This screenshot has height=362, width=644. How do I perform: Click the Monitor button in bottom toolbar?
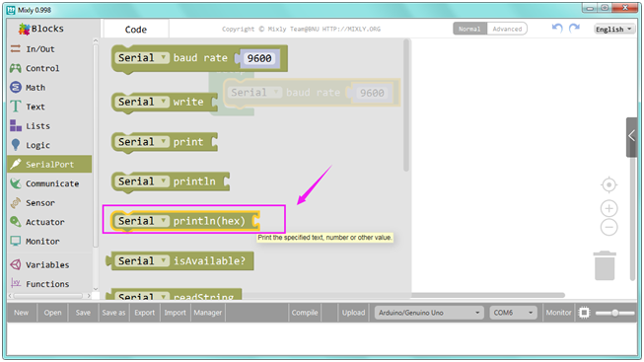coord(558,313)
